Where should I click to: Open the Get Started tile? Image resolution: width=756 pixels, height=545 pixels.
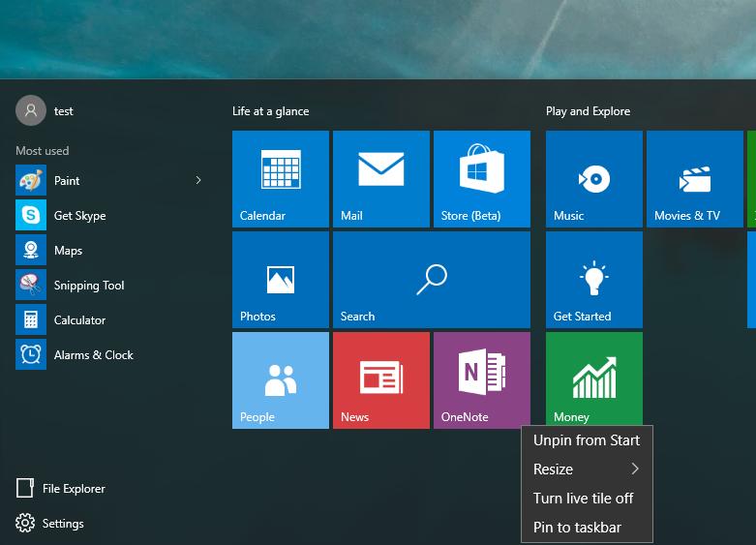(x=594, y=280)
